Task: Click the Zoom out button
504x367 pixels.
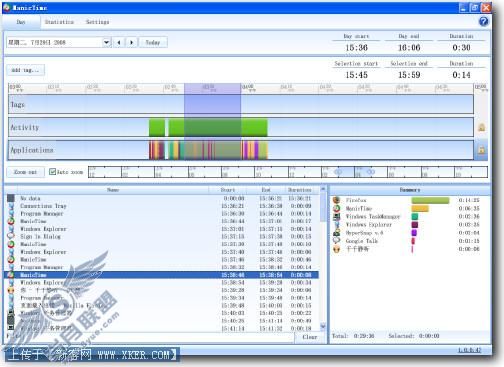Action: [x=25, y=172]
